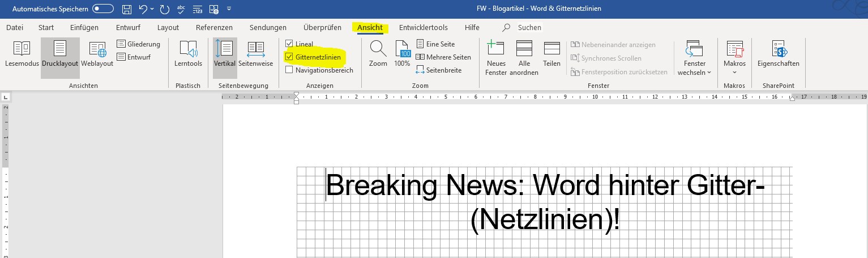Click Alle anordnen windows
868x258 pixels.
[x=524, y=58]
